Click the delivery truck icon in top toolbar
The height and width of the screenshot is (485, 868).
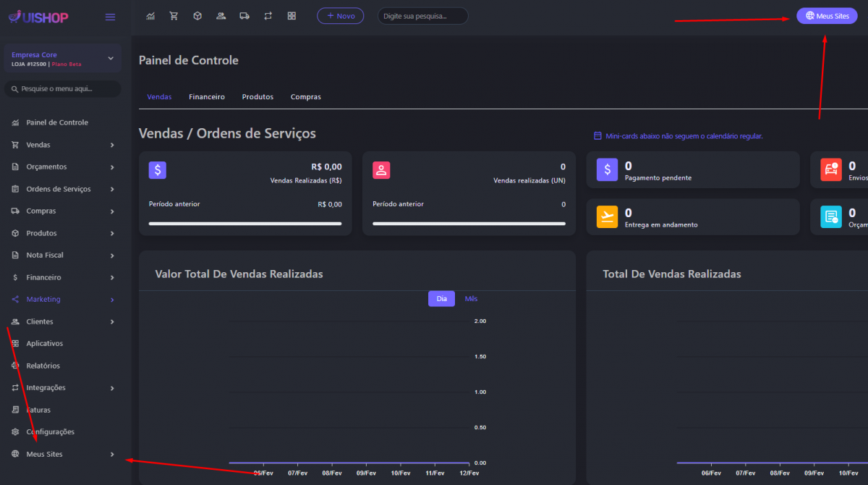pos(244,16)
